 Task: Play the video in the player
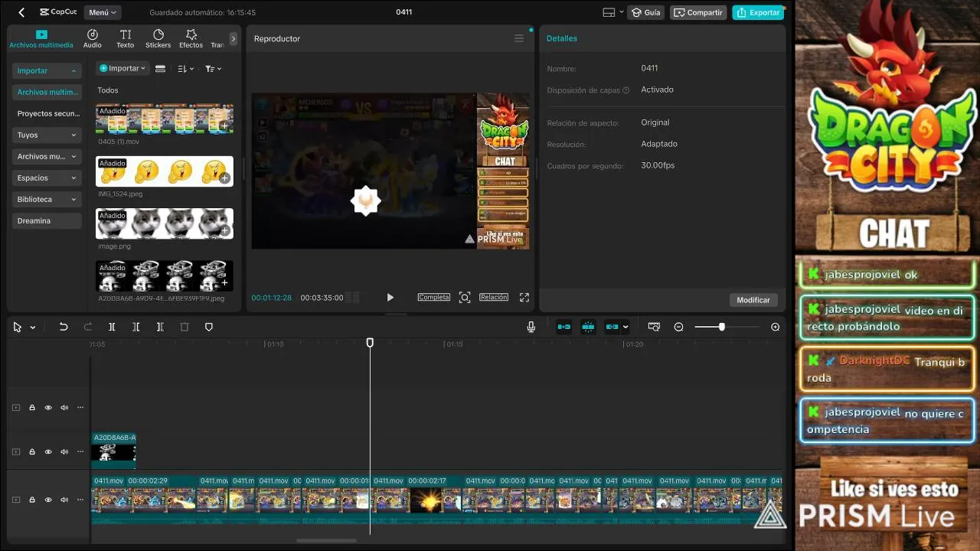click(390, 298)
